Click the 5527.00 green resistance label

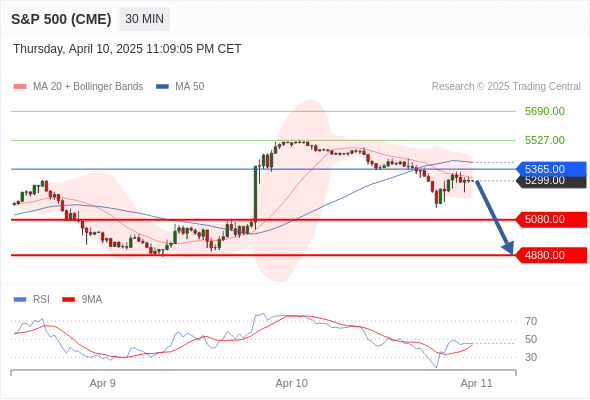[545, 140]
